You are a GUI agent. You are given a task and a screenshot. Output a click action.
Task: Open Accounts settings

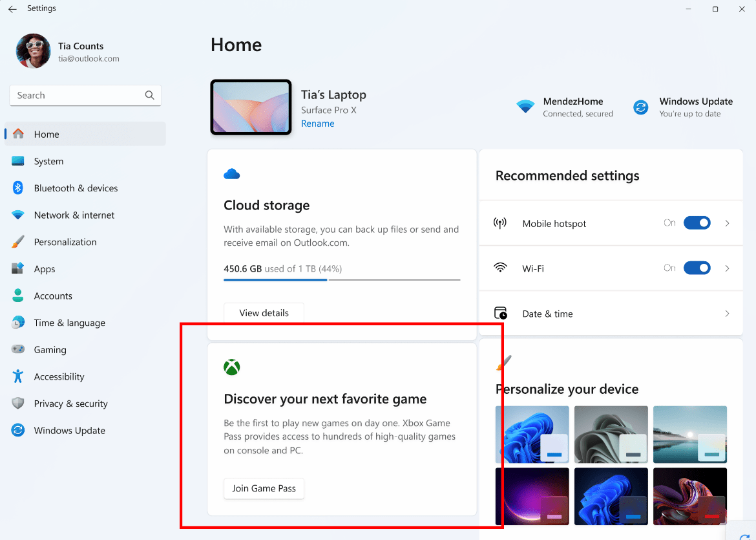coord(85,296)
